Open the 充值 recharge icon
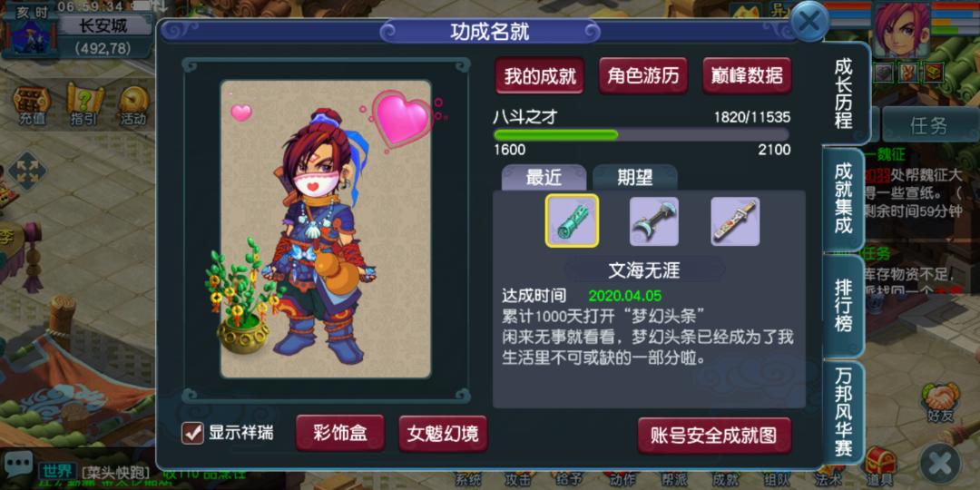 (32, 106)
